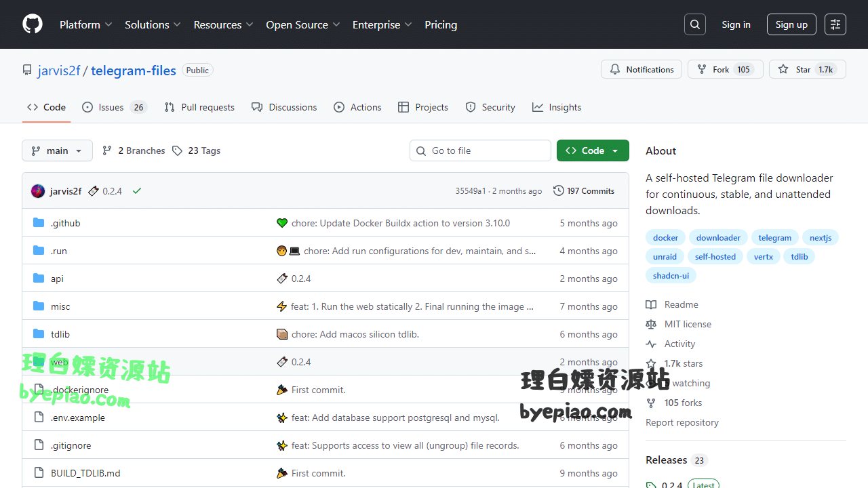868x488 pixels.
Task: Click the tdlib topic tag
Action: 800,257
